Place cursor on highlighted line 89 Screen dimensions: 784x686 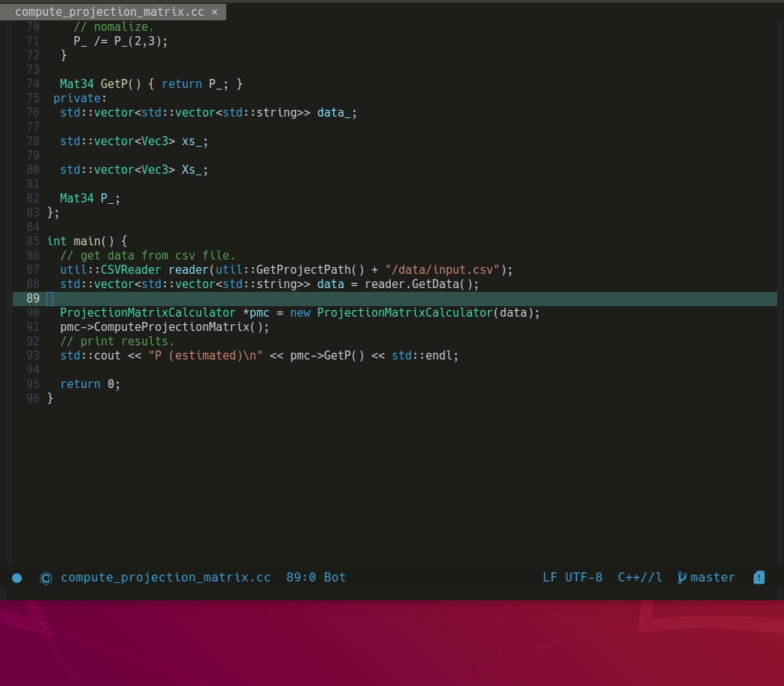395,299
